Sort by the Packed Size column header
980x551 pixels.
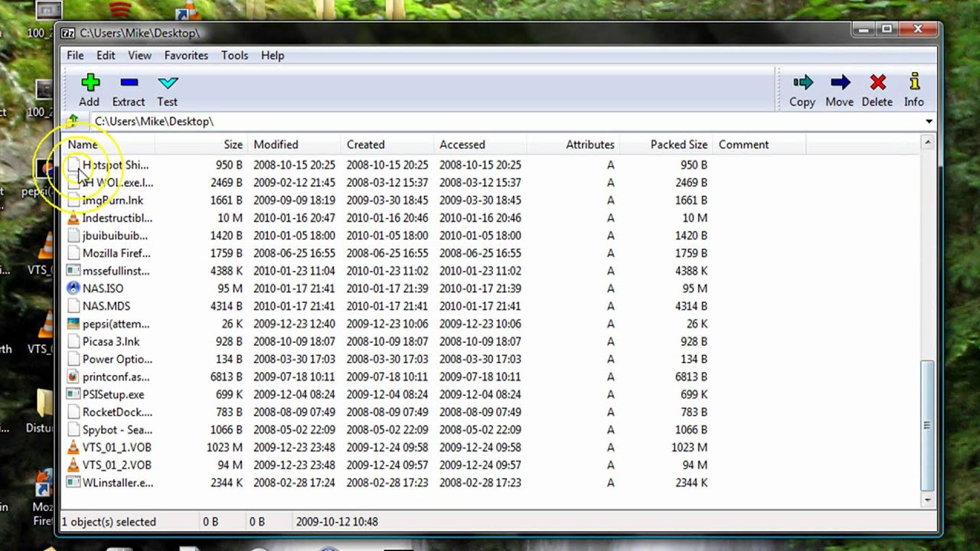[665, 145]
